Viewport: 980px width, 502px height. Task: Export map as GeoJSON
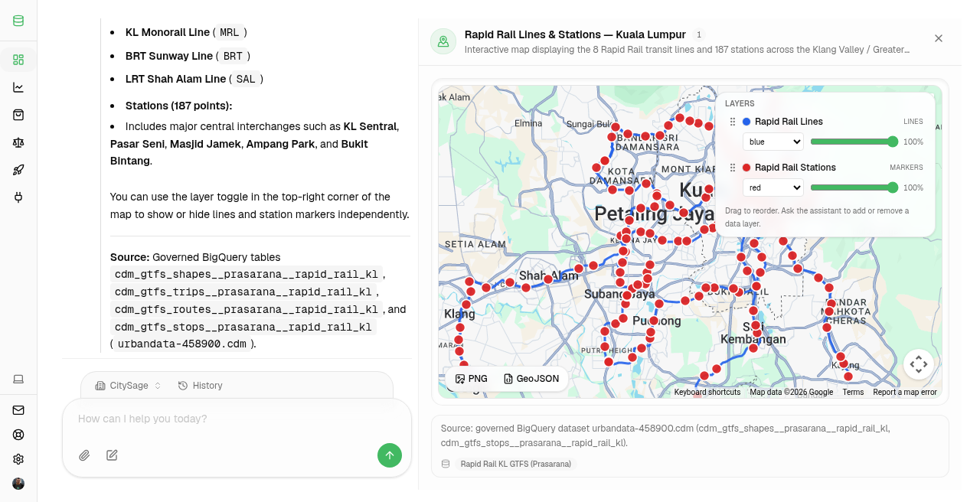(531, 379)
